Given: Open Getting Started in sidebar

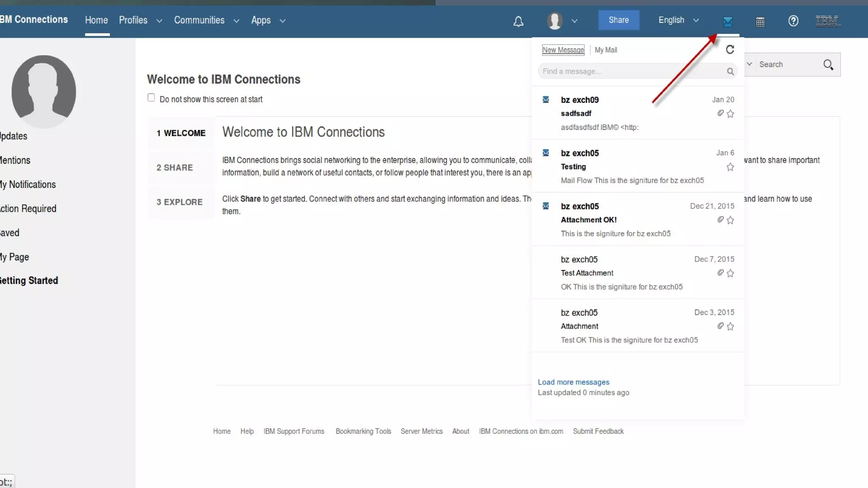Looking at the screenshot, I should [29, 280].
